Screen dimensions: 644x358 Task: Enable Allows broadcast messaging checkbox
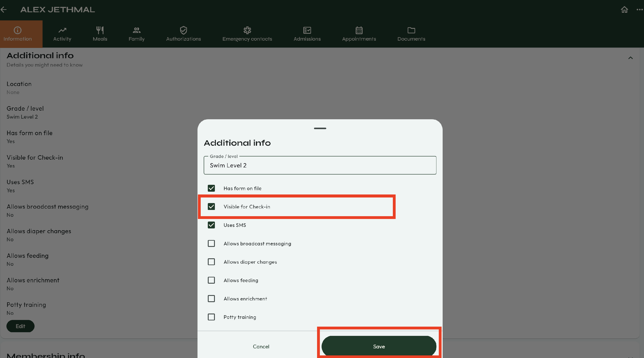click(x=211, y=243)
